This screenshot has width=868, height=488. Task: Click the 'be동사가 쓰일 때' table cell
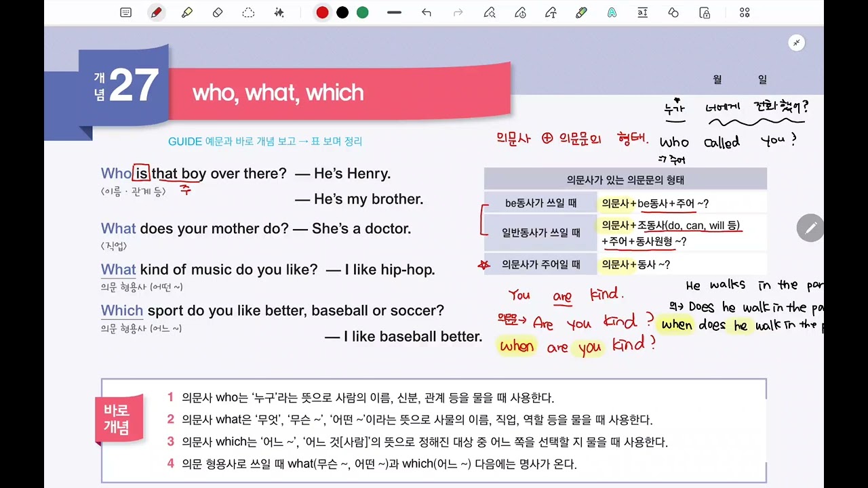point(540,203)
